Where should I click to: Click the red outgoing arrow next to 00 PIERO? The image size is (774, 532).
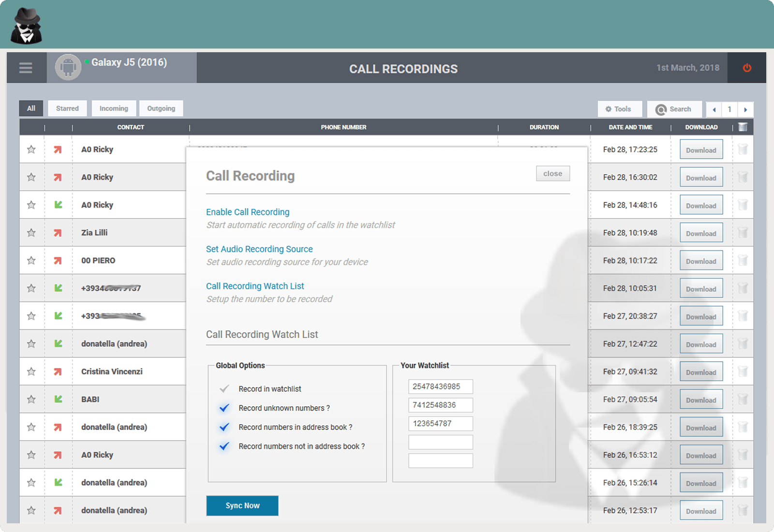coord(59,260)
